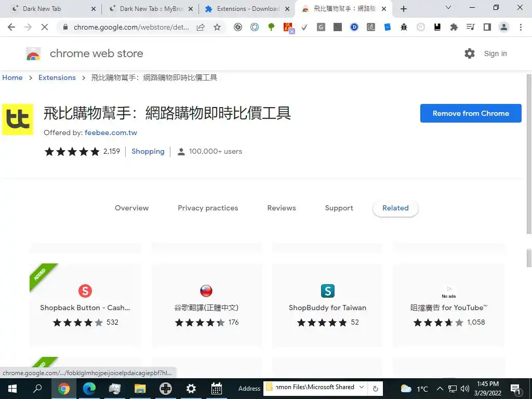Open 谷歌翻譯(正體中文) extension card
Screen dimensions: 532x399
tap(206, 305)
